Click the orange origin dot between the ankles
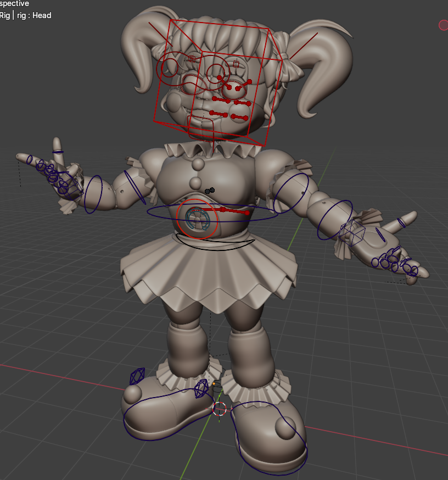This screenshot has width=448, height=480. 214,383
